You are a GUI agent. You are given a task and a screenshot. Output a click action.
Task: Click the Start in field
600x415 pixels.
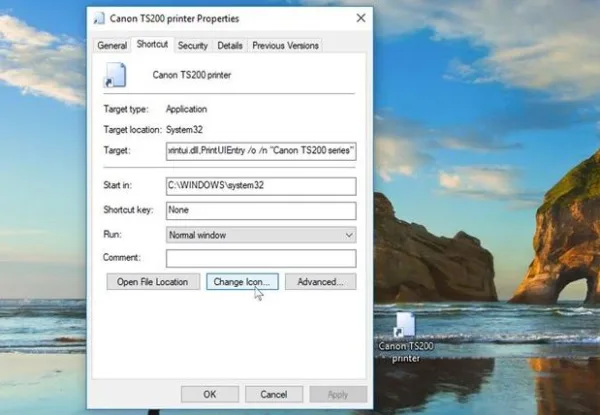pyautogui.click(x=261, y=186)
